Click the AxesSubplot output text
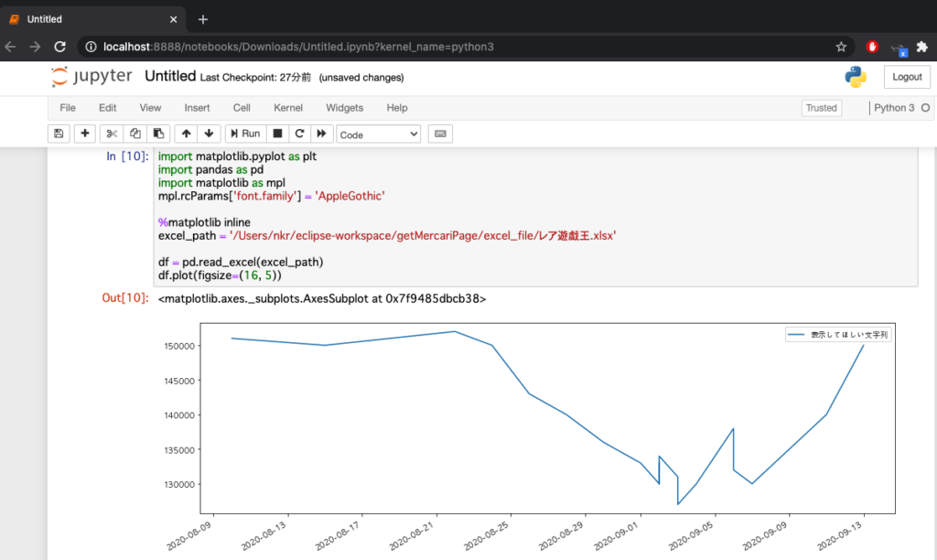The width and height of the screenshot is (937, 560). [322, 298]
